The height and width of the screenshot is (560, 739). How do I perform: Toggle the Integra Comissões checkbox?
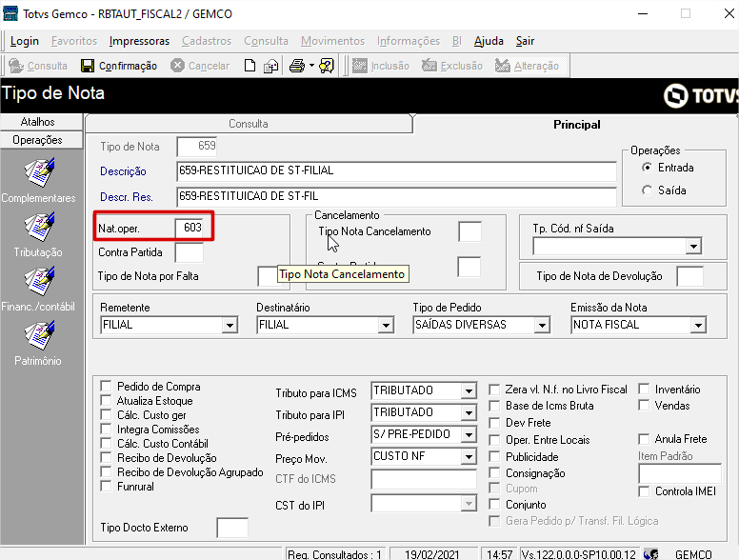click(x=106, y=430)
